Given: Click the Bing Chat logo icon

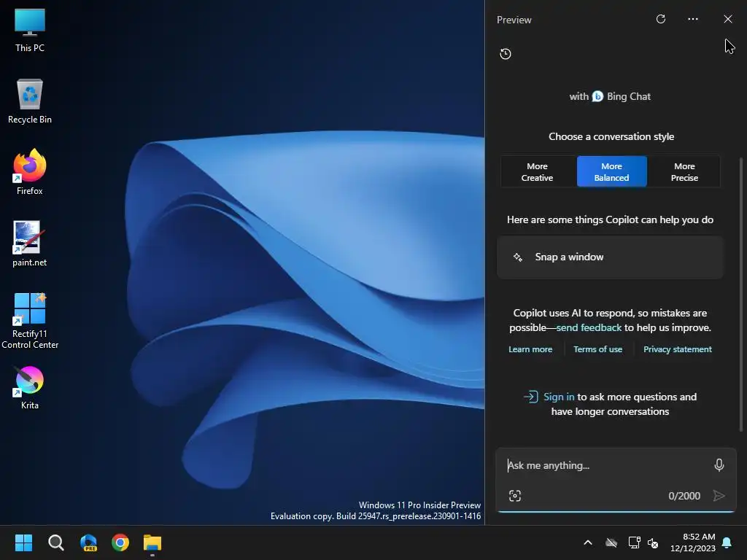Looking at the screenshot, I should (597, 96).
